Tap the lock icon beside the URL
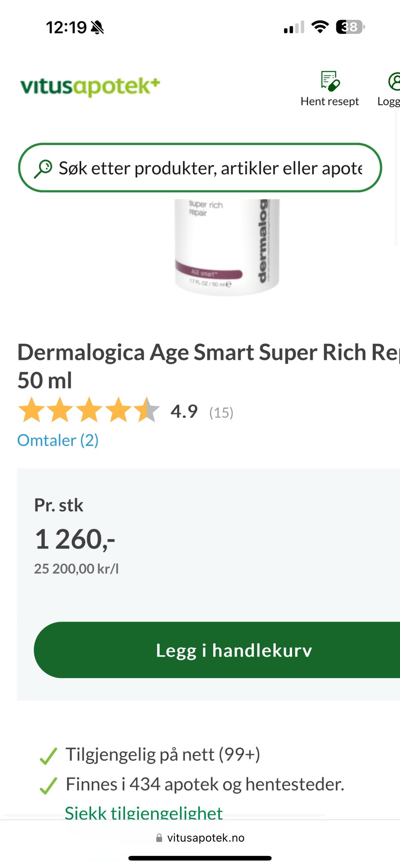Viewport: 400px width, 868px height. pyautogui.click(x=159, y=838)
